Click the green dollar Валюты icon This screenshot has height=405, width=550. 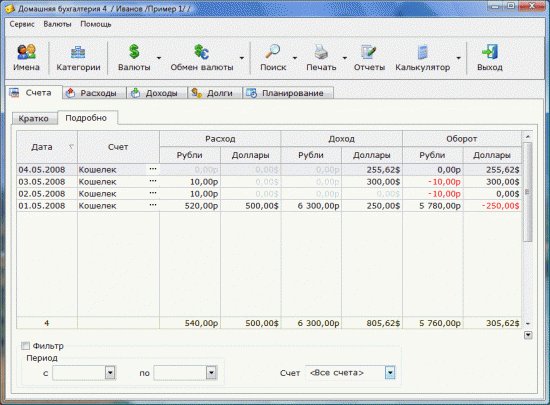click(x=134, y=52)
